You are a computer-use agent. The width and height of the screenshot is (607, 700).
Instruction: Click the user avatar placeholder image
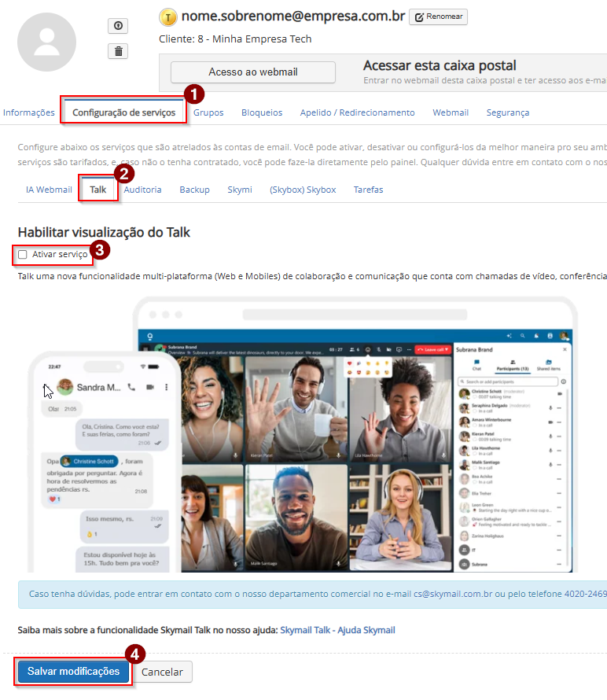(x=46, y=42)
